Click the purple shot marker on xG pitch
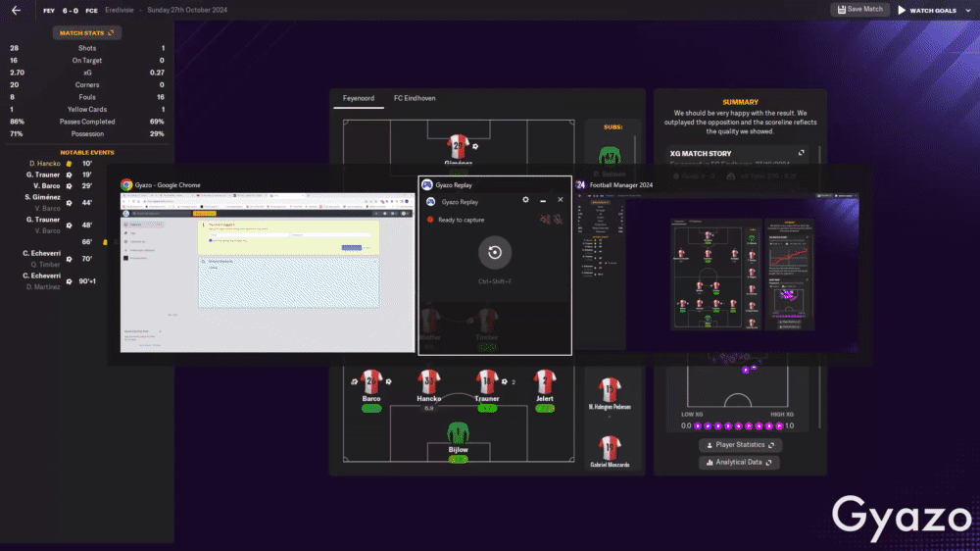This screenshot has height=551, width=980. 745,371
